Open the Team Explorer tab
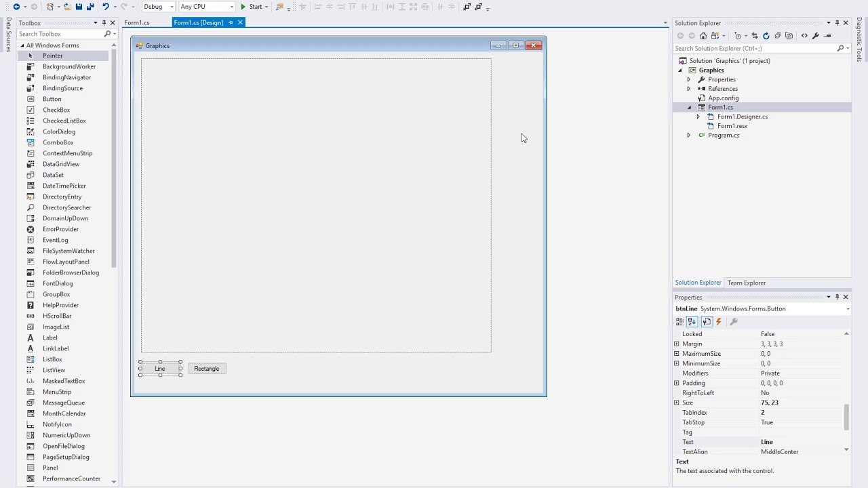 point(746,283)
